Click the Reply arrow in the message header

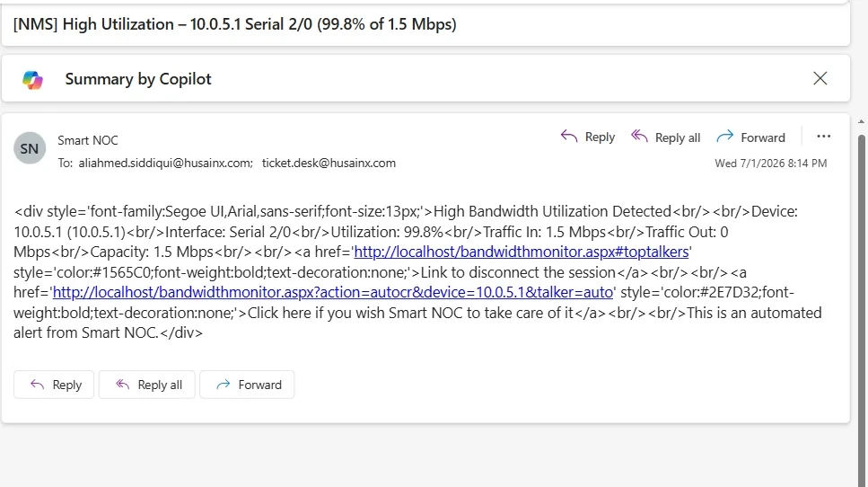(568, 136)
